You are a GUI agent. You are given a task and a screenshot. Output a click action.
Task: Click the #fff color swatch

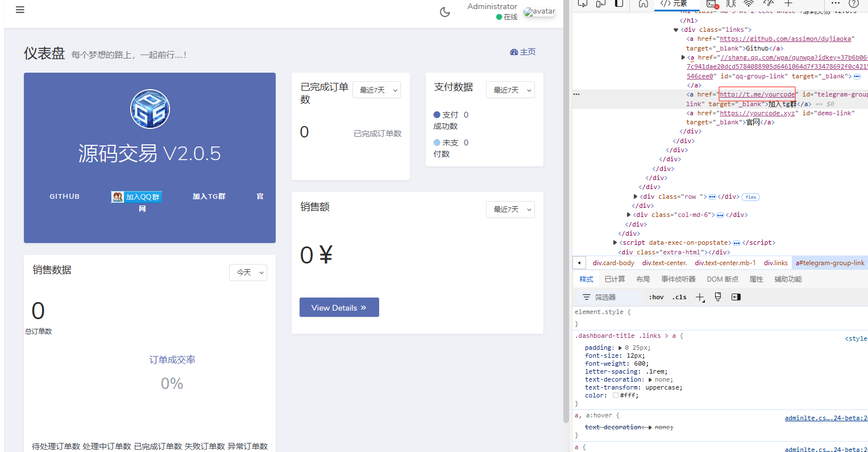pos(615,395)
